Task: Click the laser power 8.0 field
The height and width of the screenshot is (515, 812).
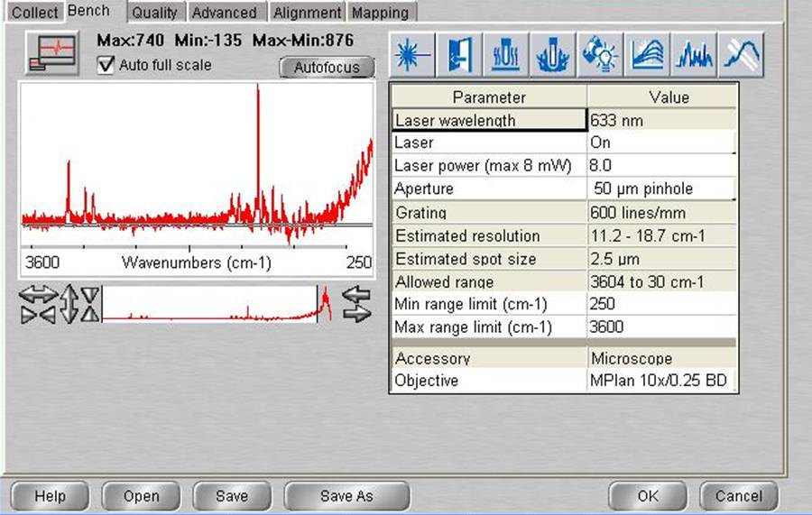Action: pyautogui.click(x=662, y=166)
